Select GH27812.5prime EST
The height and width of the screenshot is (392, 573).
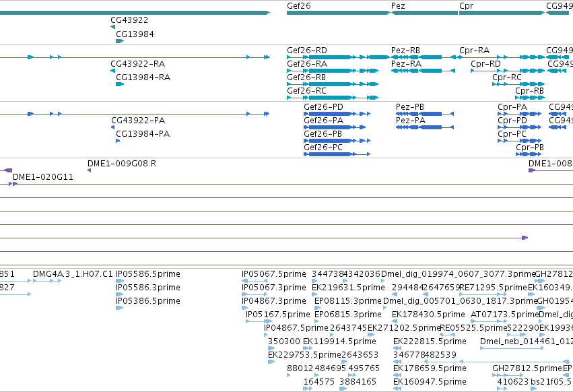[x=508, y=375]
